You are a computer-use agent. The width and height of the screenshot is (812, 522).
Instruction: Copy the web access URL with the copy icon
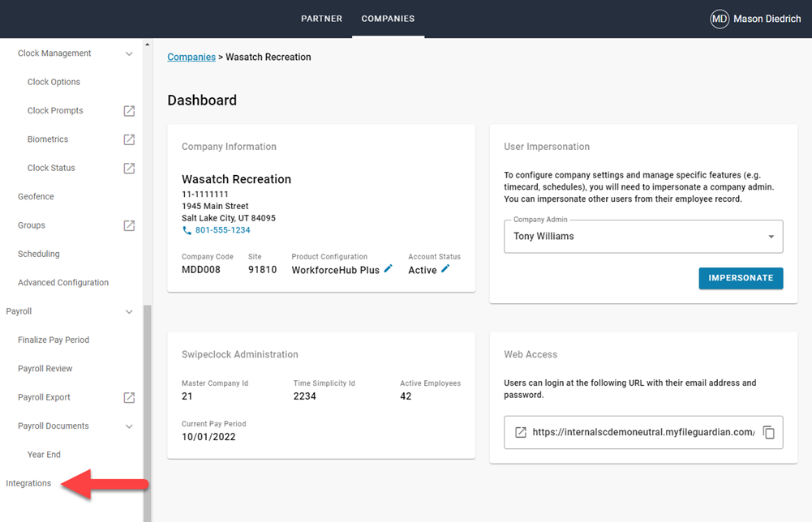[769, 432]
